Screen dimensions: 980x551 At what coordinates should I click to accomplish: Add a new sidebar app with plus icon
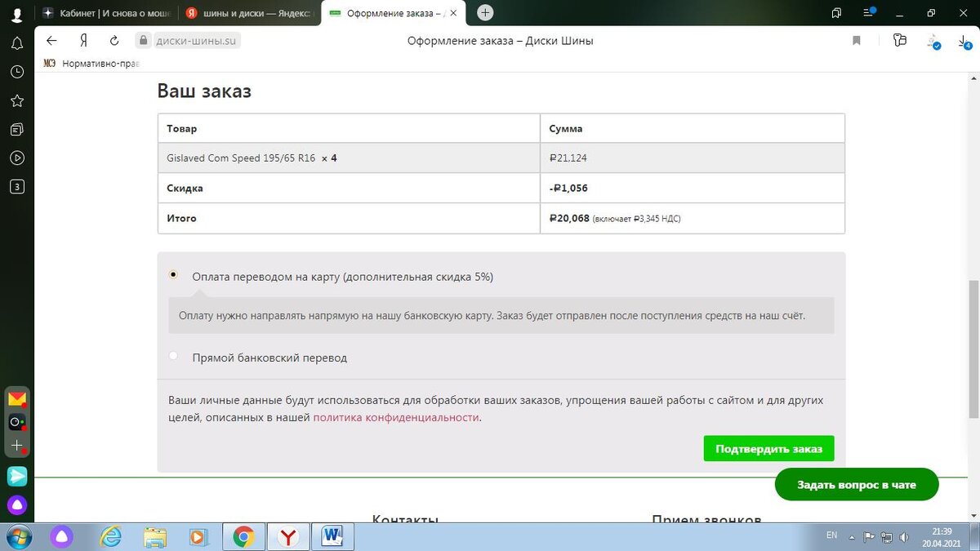pos(17,446)
